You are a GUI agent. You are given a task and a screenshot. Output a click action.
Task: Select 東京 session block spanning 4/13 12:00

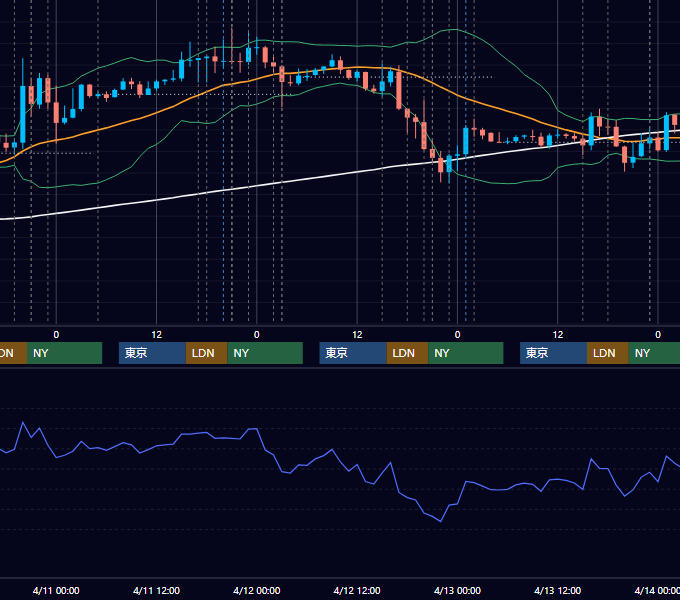coord(553,353)
